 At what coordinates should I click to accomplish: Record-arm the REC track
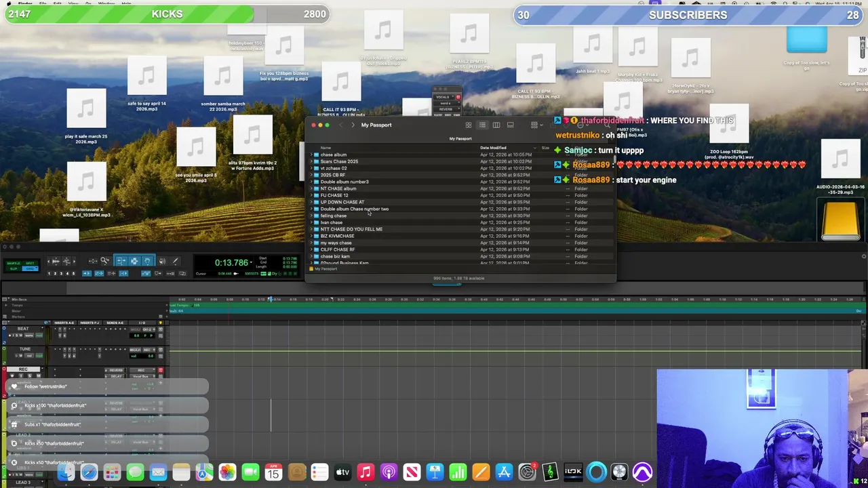[12, 375]
